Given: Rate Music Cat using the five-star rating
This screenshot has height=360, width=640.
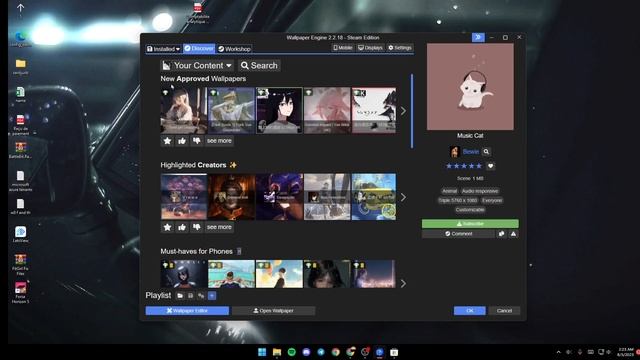Looking at the screenshot, I should pyautogui.click(x=464, y=166).
